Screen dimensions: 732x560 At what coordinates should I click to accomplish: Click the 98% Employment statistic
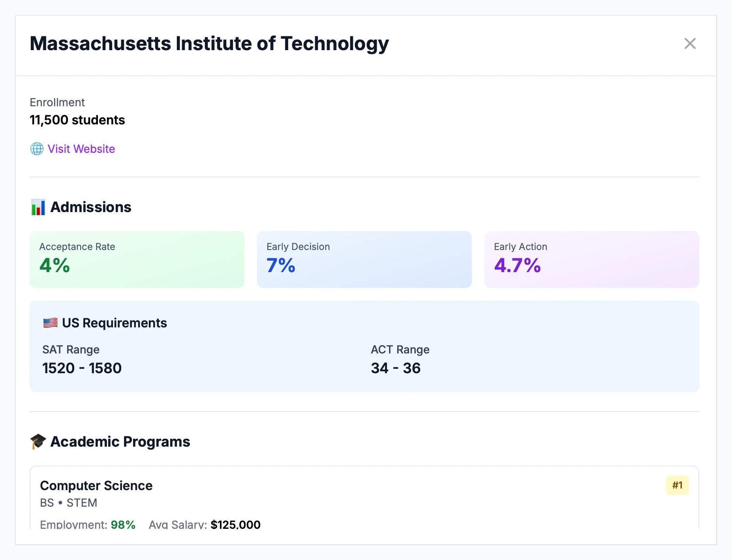tap(123, 524)
